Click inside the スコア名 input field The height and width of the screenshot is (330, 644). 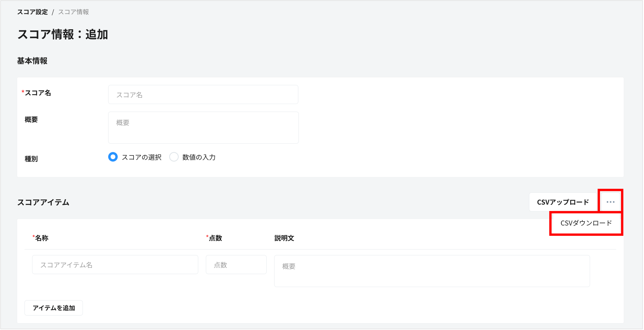[203, 94]
